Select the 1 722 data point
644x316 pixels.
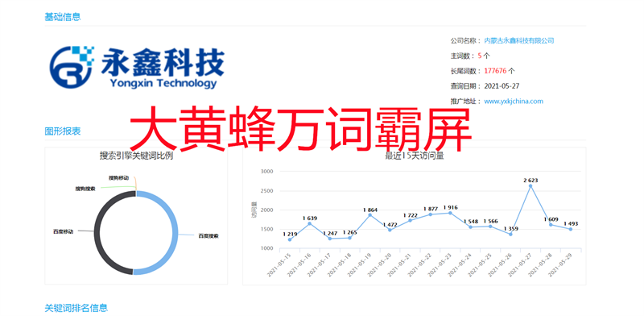[411, 220]
